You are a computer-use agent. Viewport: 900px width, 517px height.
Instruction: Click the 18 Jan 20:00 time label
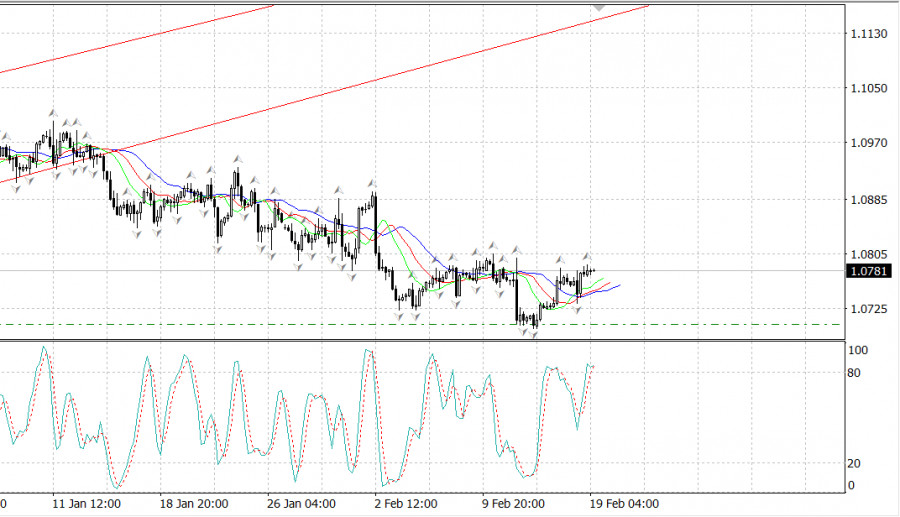click(194, 504)
